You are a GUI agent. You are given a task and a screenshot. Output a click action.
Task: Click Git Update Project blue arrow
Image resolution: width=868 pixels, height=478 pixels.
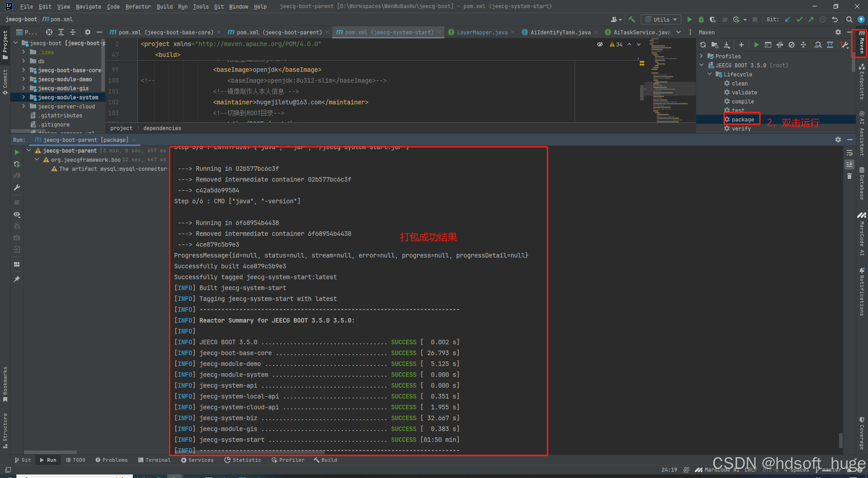[x=788, y=19]
